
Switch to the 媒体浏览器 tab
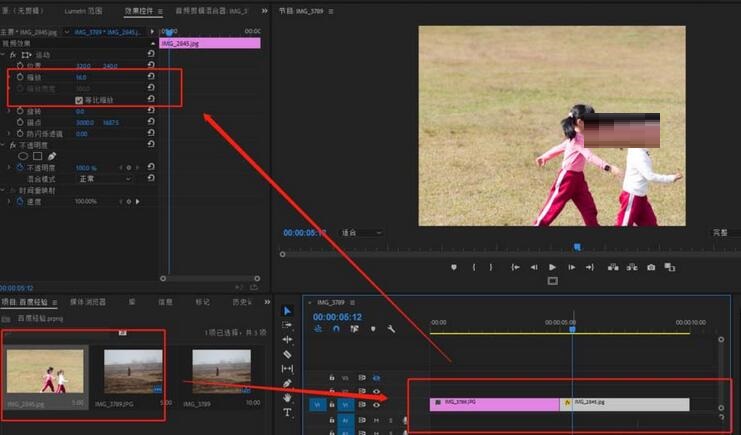[88, 301]
